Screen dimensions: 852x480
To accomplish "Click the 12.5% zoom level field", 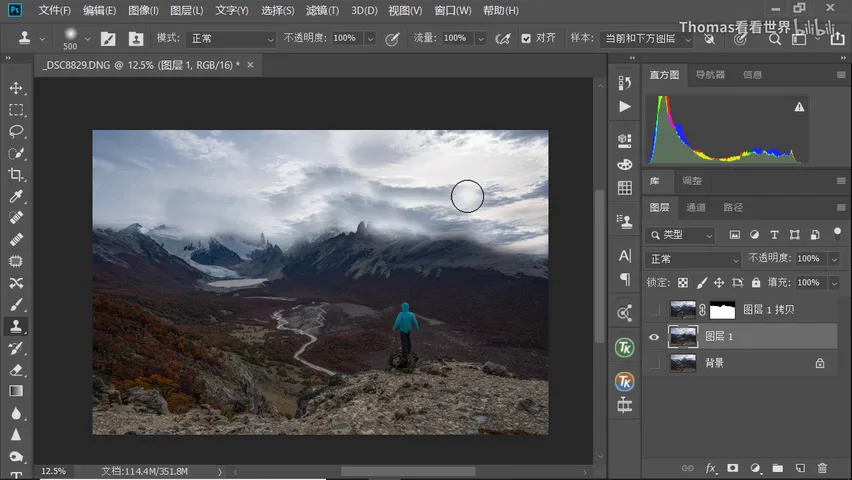I will 54,471.
